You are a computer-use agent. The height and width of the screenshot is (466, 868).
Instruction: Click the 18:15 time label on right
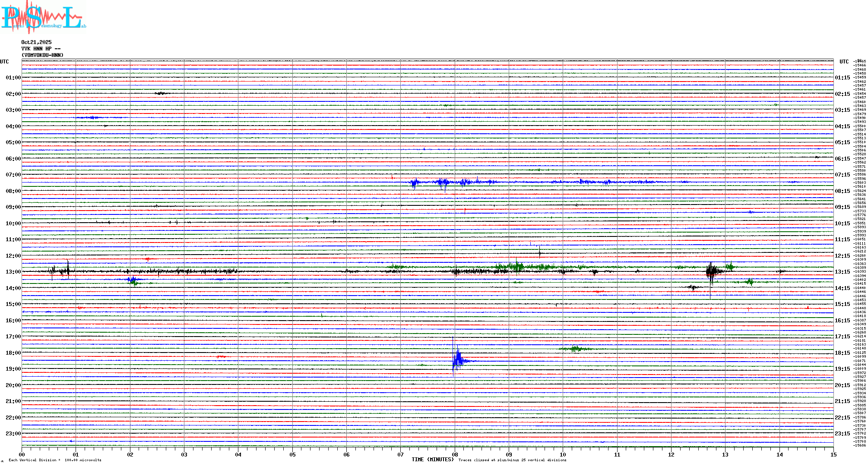[842, 353]
